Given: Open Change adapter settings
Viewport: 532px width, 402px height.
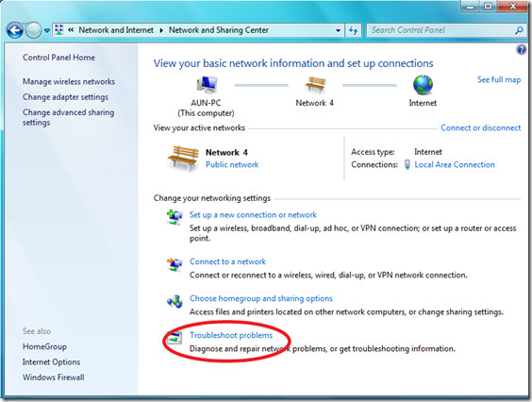Looking at the screenshot, I should point(65,97).
